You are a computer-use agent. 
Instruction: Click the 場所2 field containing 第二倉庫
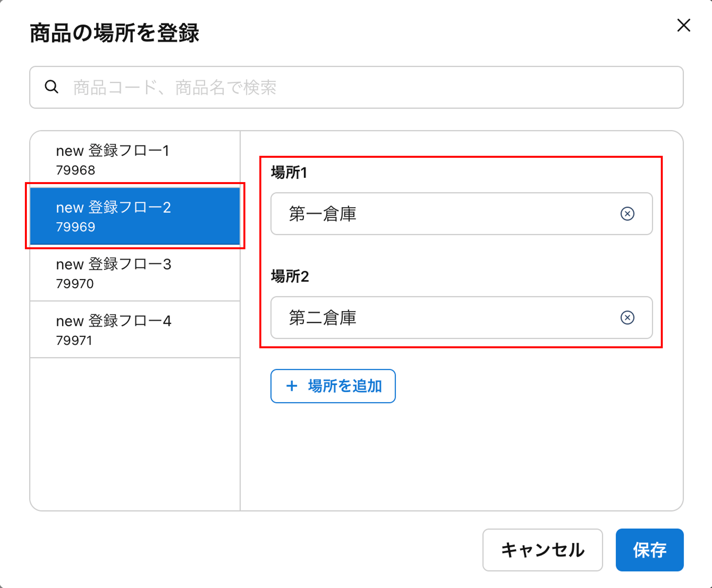[x=461, y=317]
